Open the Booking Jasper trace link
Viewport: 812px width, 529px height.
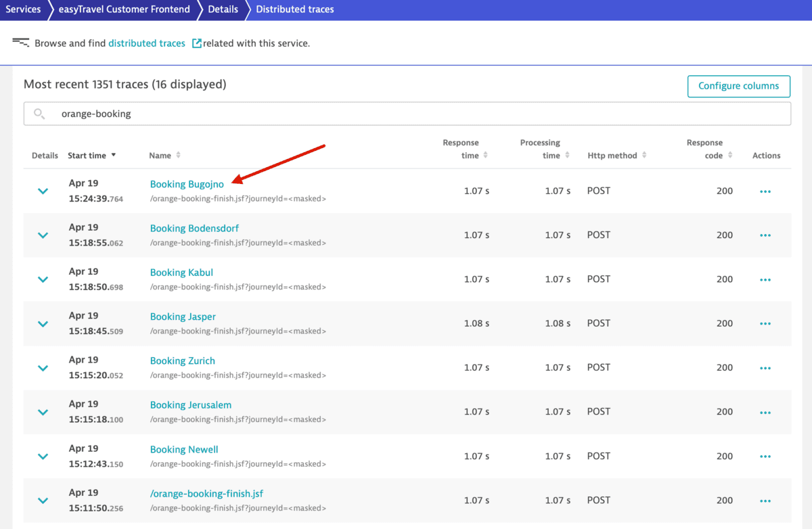183,316
